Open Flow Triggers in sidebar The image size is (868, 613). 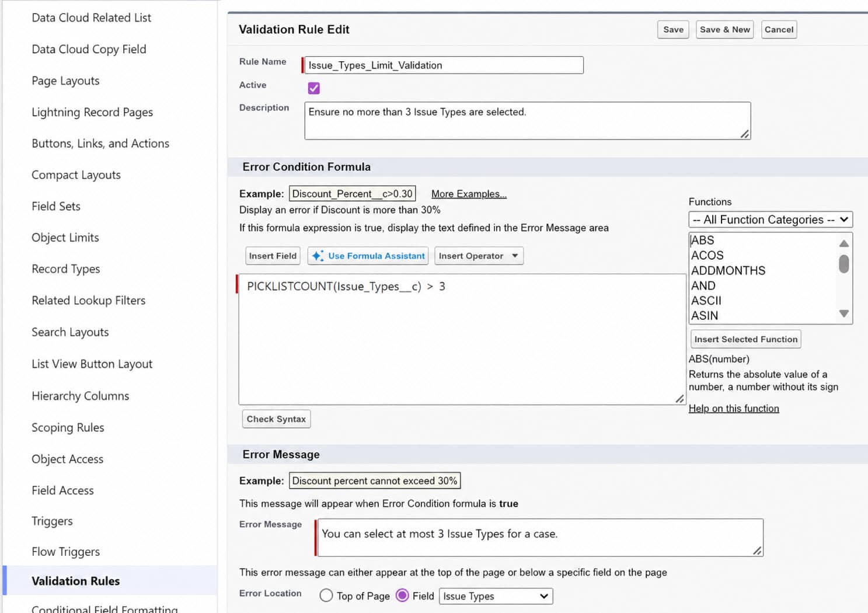coord(65,552)
